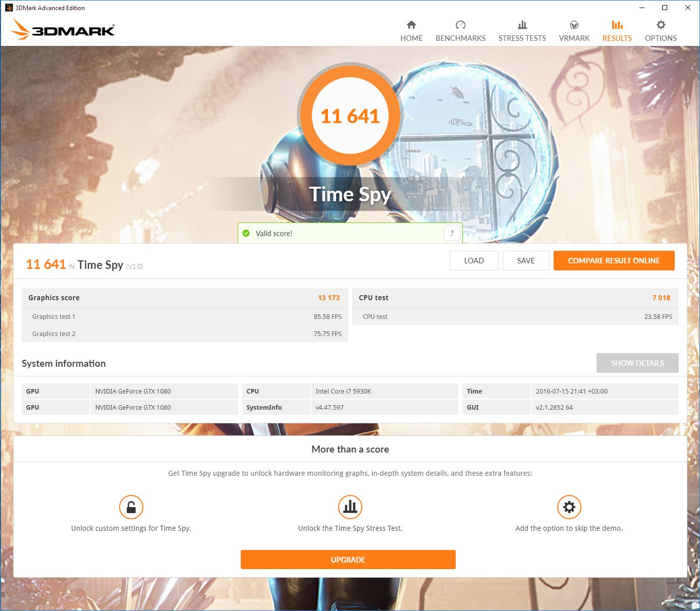Click Add the option to skip the demo
Image resolution: width=700 pixels, height=611 pixels.
(x=569, y=528)
